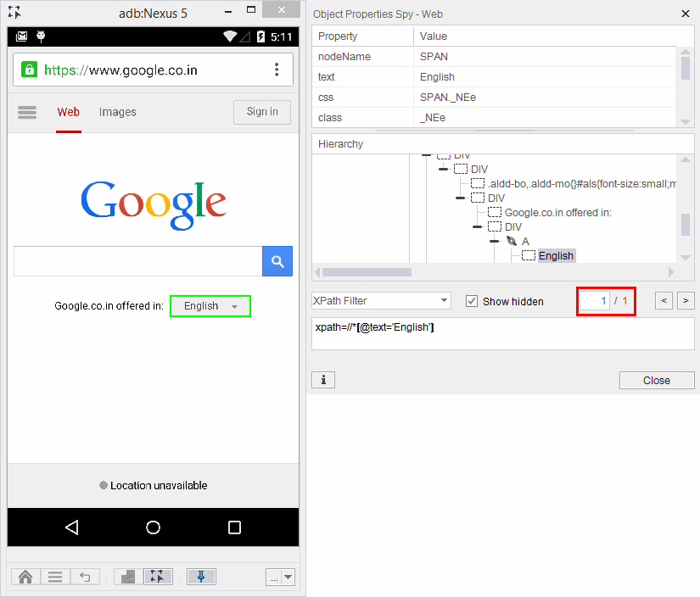This screenshot has width=700, height=597.
Task: Tap the green HTTPS lock icon
Action: 30,70
